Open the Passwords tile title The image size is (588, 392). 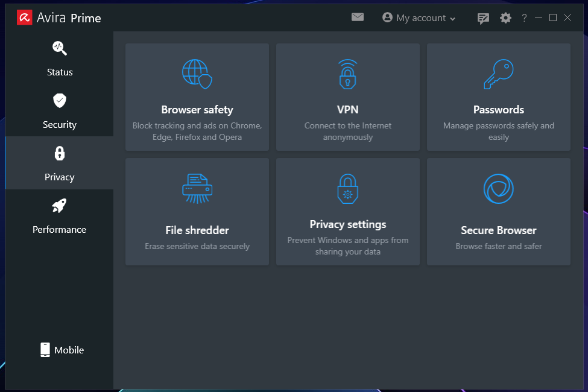[x=498, y=110]
